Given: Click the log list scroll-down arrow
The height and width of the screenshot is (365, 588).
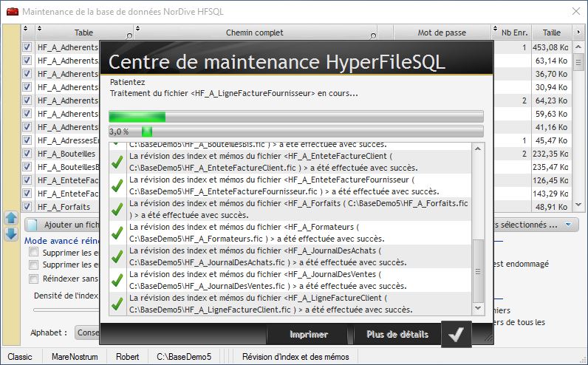Looking at the screenshot, I should 478,308.
